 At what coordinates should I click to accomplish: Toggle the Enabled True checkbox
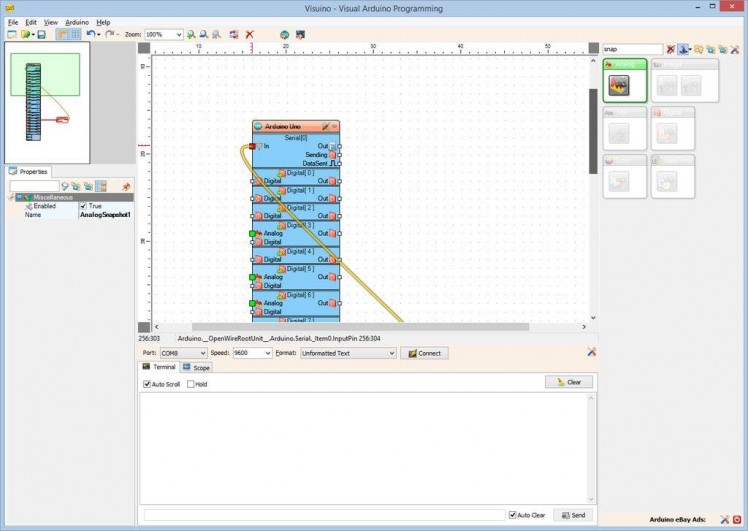pos(84,206)
